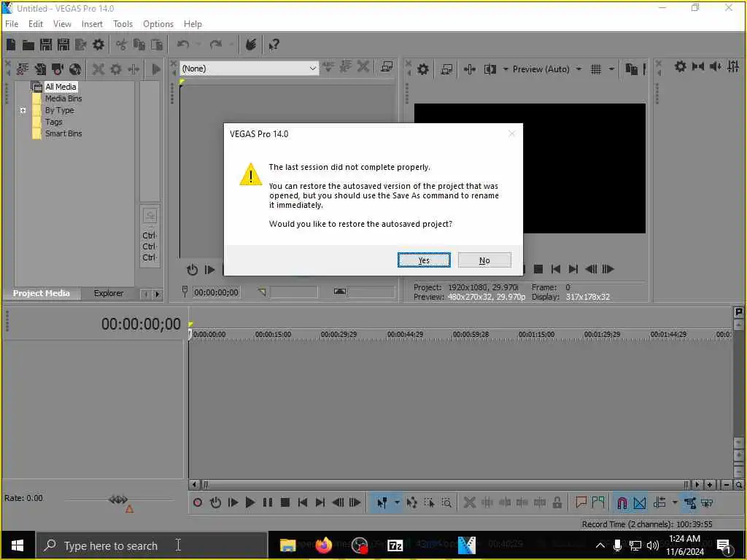Select the Envelope Edit tool
The width and height of the screenshot is (747, 560).
coord(411,502)
